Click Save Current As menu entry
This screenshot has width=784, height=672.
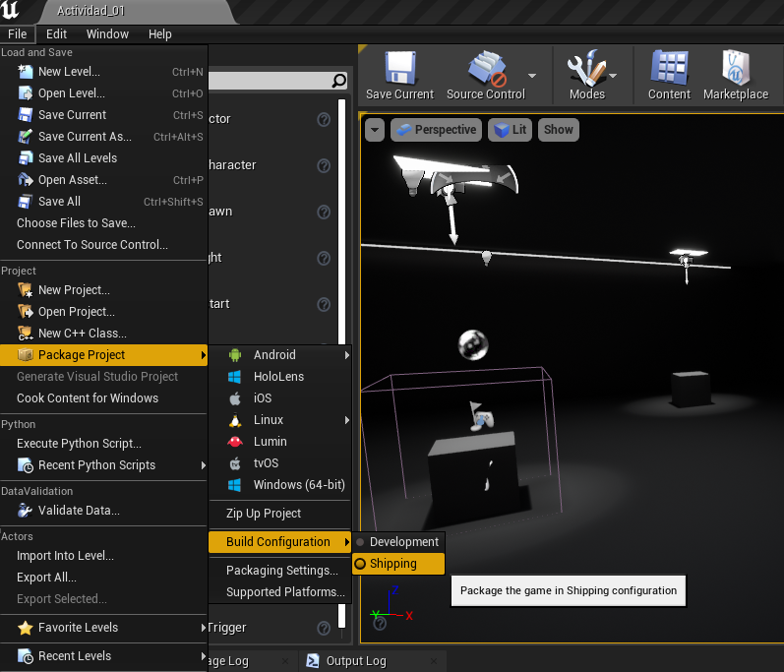103,137
